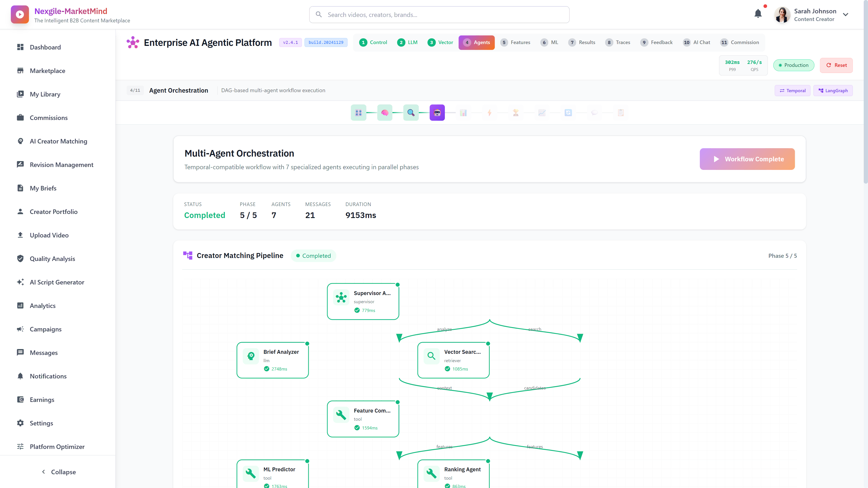Screen dimensions: 868x488
Task: Expand the Completed status chip on Creator Matching Pipeline
Action: point(313,256)
